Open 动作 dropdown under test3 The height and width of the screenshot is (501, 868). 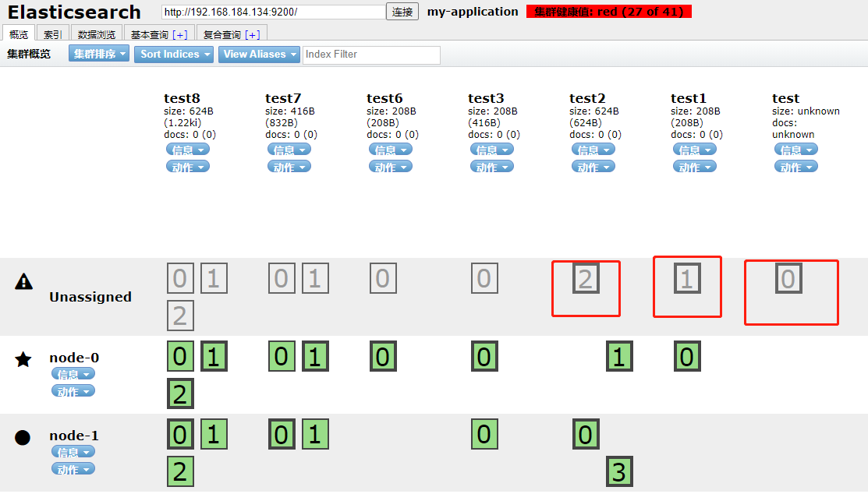(491, 167)
